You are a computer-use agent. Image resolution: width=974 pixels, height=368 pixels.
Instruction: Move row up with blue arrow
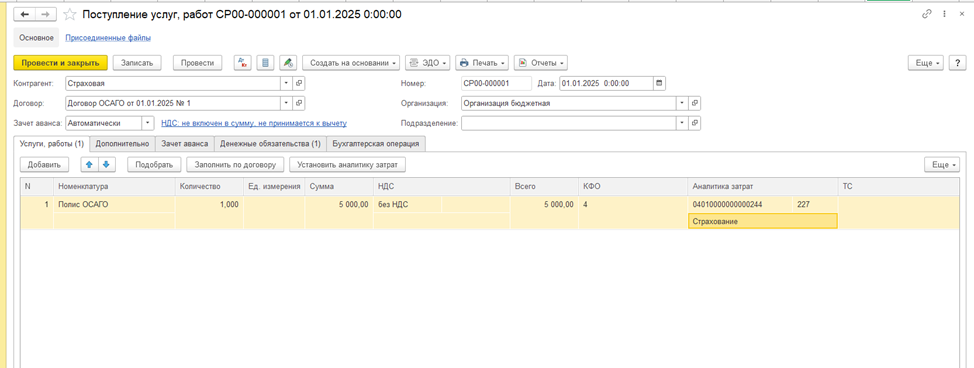tap(89, 165)
